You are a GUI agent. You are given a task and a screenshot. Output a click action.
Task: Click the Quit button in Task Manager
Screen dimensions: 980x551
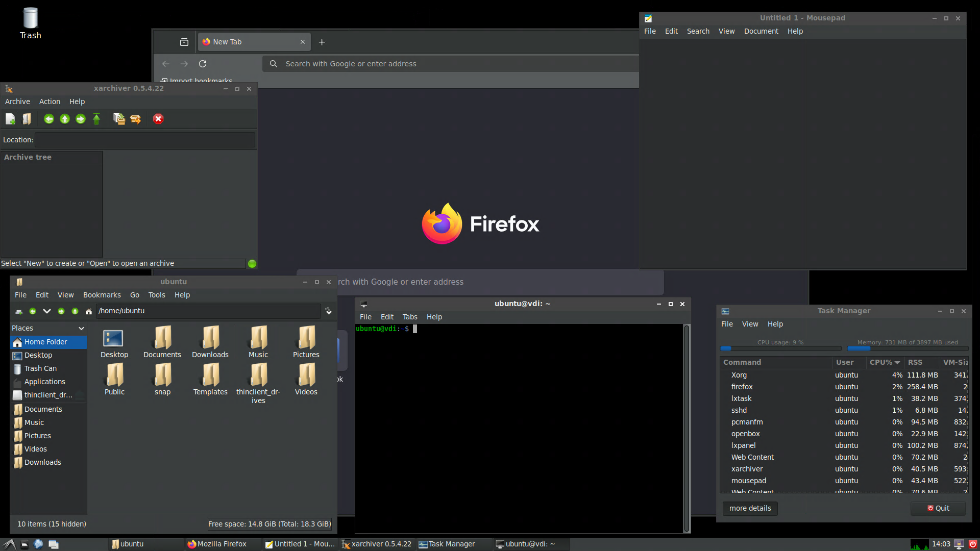pyautogui.click(x=938, y=508)
